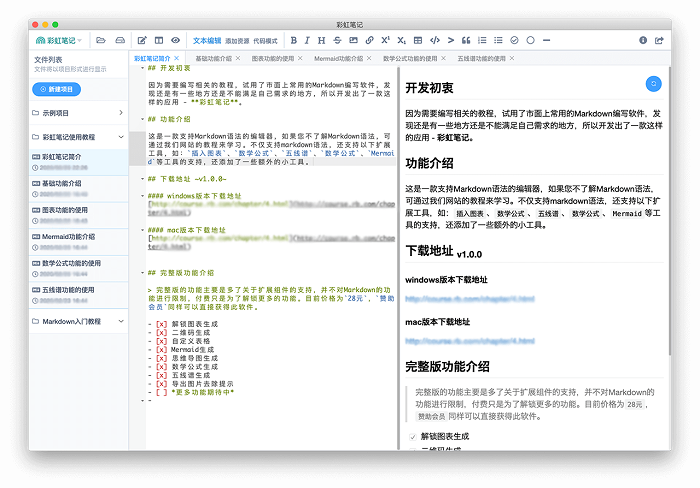Toggle the 解锁图表生成 checkbox in preview
The image size is (700, 488).
(412, 437)
